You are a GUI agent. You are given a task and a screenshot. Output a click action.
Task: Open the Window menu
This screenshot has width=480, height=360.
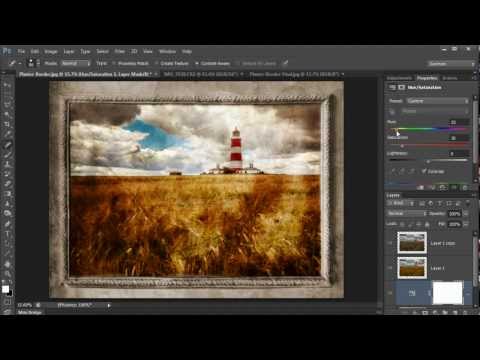pos(167,51)
